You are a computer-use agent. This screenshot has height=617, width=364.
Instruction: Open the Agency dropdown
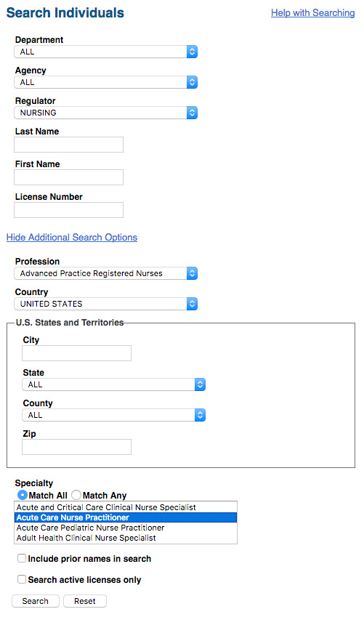pyautogui.click(x=105, y=82)
